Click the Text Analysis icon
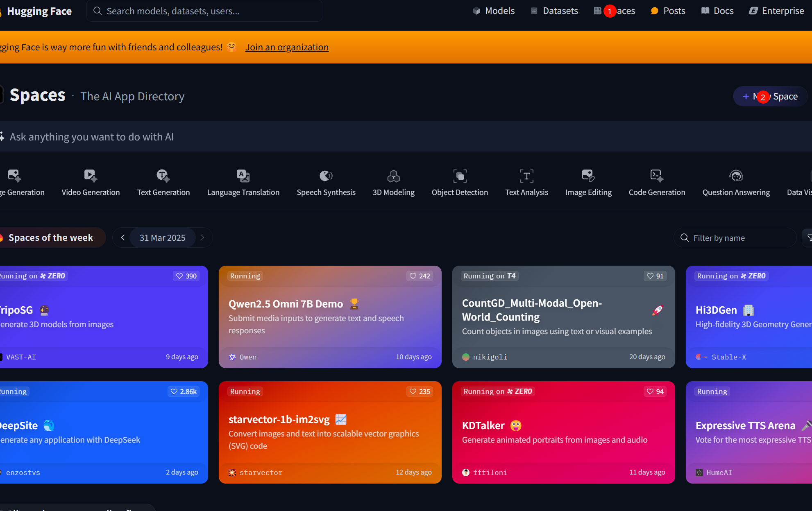This screenshot has height=511, width=812. click(x=526, y=176)
